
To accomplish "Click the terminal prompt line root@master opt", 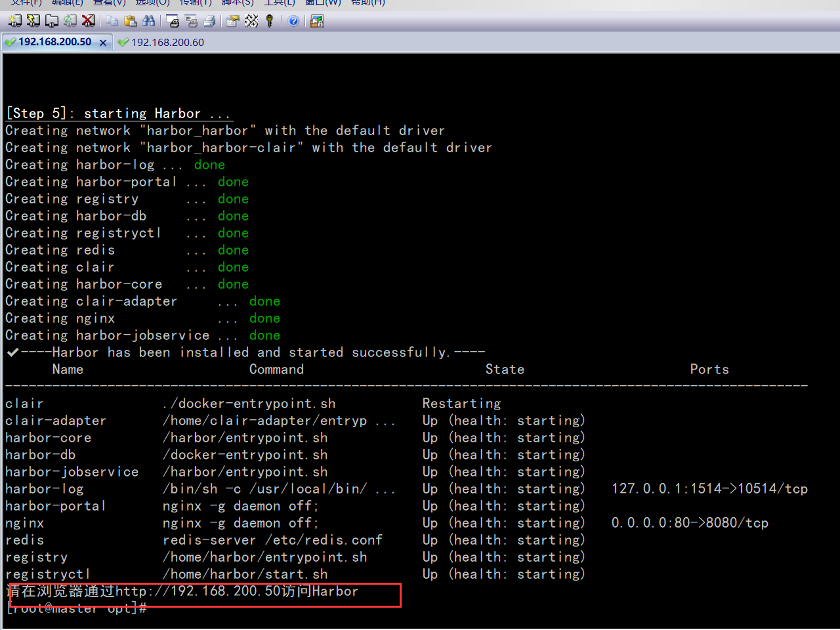I will coord(72,608).
